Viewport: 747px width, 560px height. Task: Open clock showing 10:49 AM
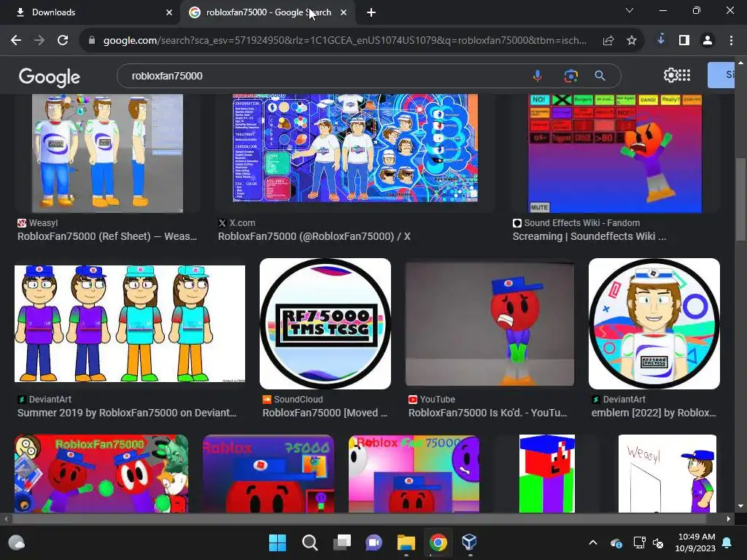[695, 542]
